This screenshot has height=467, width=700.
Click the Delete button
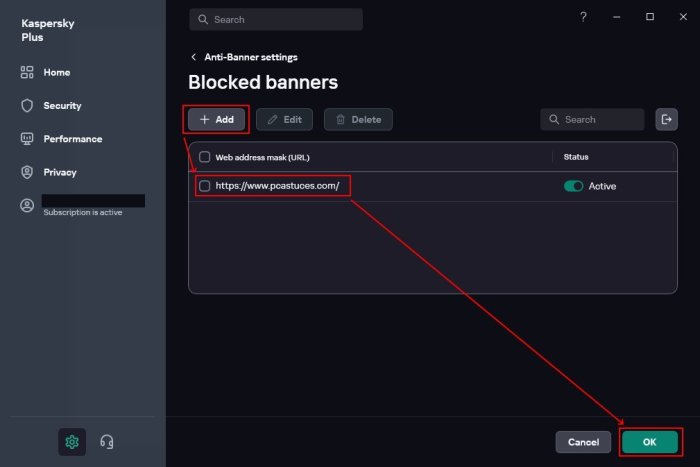[358, 120]
